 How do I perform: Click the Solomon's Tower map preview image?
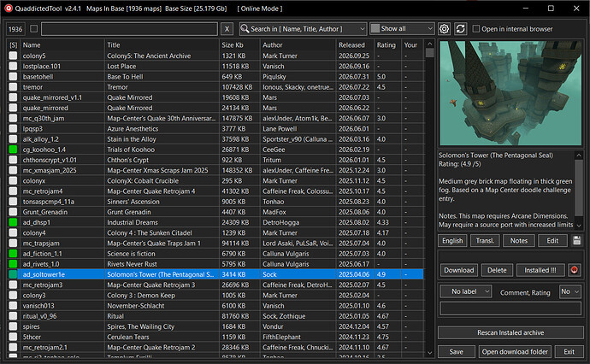(x=510, y=93)
